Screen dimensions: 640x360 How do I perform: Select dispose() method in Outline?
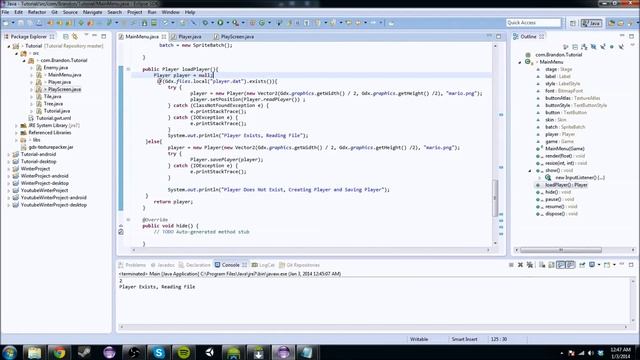tap(561, 214)
